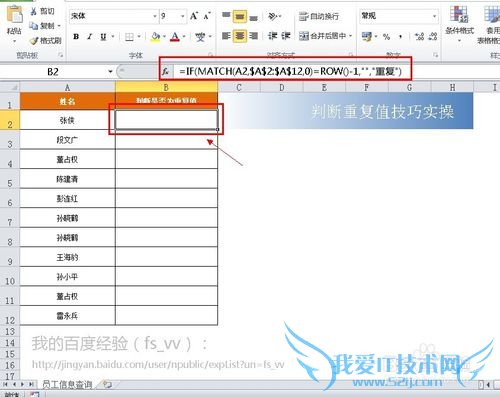Toggle Wrap Text (自动换行)
This screenshot has width=500, height=397.
pyautogui.click(x=319, y=16)
